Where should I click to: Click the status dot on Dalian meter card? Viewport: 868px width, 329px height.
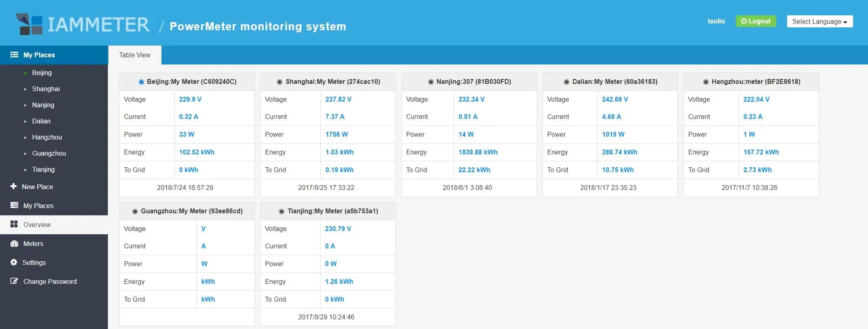tap(566, 82)
